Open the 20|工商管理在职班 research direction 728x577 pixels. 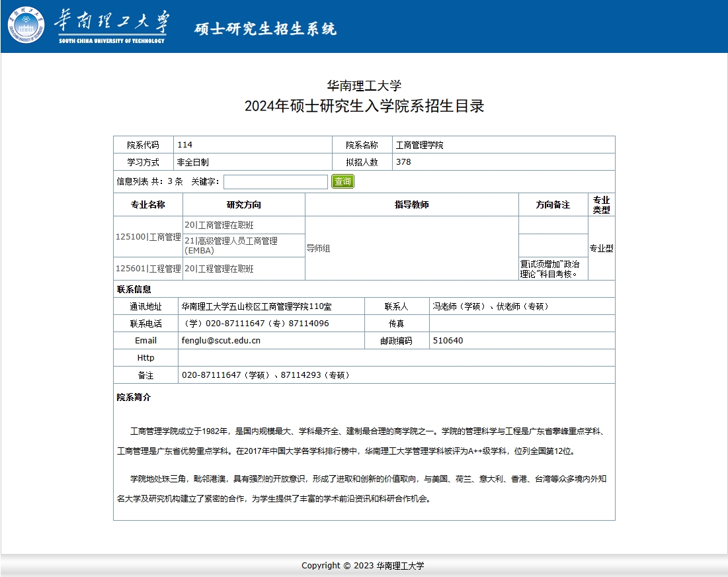coord(219,225)
